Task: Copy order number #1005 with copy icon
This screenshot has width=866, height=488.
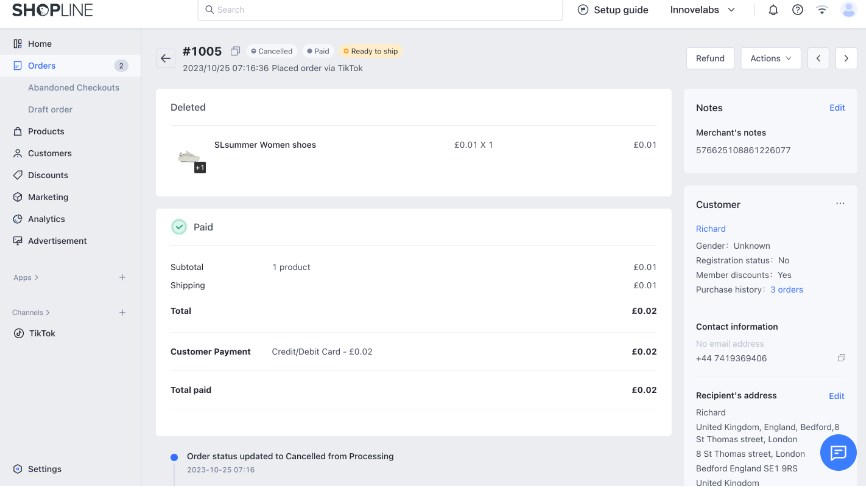Action: [x=235, y=51]
